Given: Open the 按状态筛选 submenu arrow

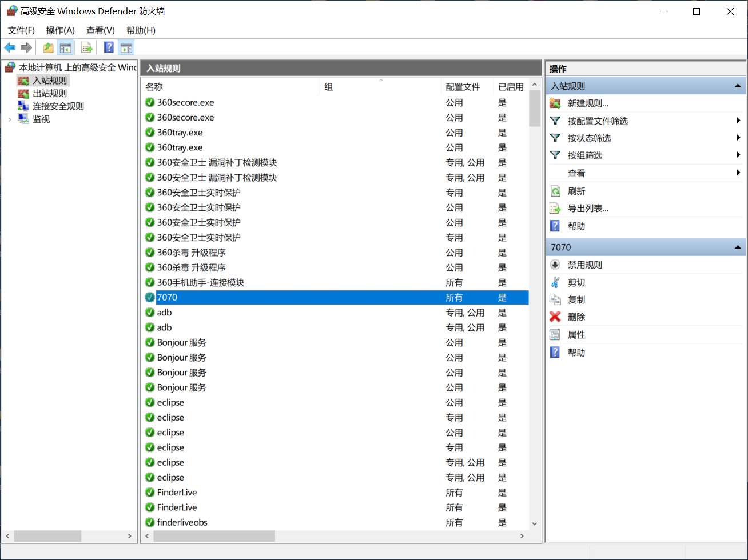Looking at the screenshot, I should (739, 138).
